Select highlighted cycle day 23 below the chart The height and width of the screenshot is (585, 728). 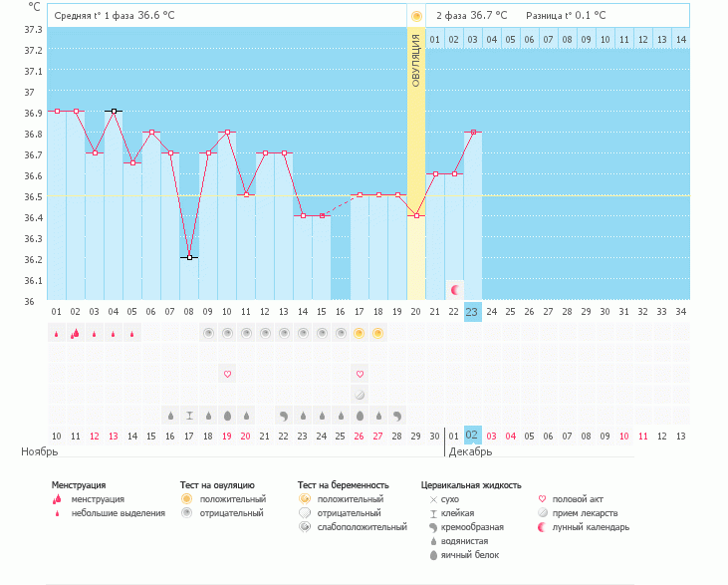click(473, 312)
